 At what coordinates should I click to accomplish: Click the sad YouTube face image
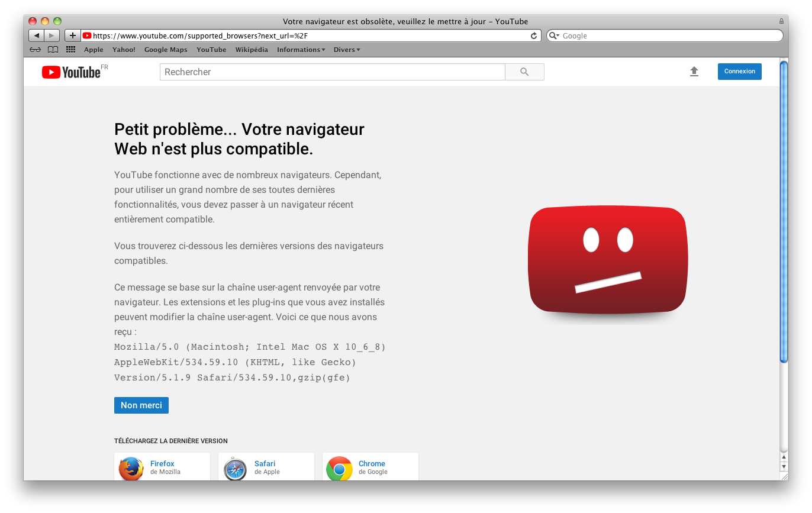608,260
